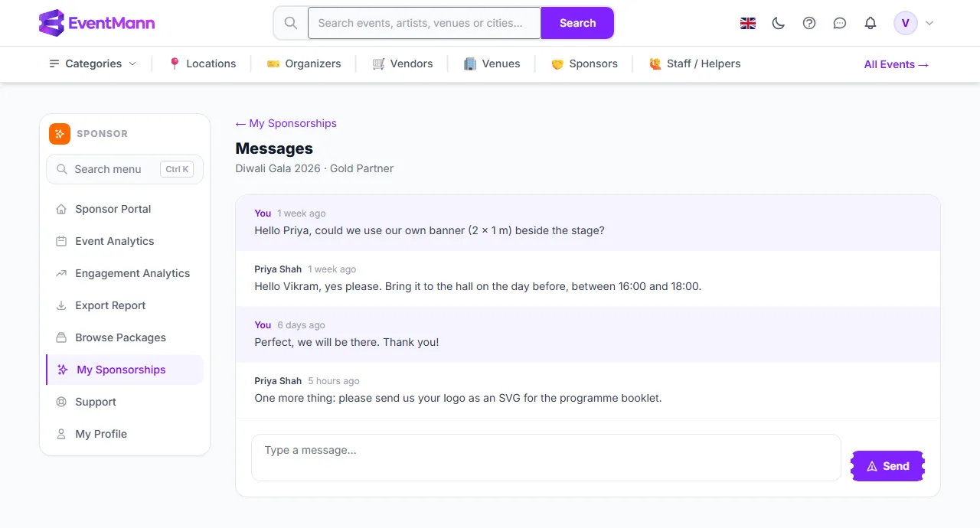Click the Staff / Helpers person icon
The width and height of the screenshot is (980, 528).
[655, 64]
